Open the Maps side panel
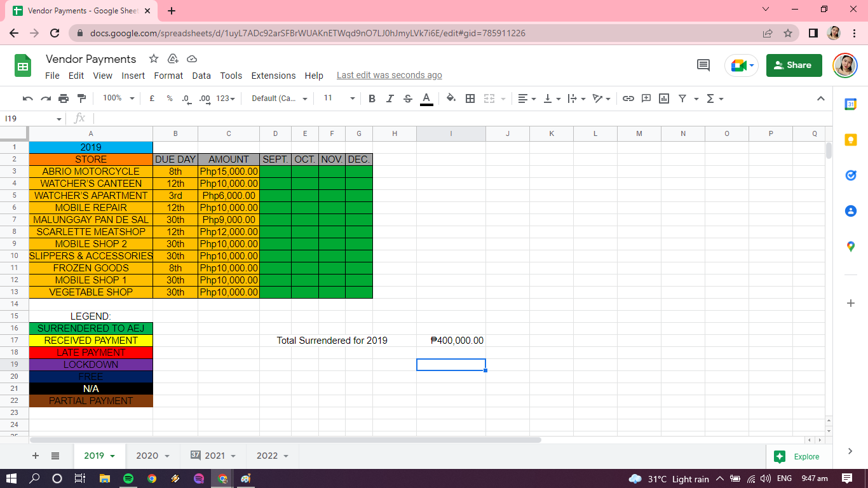This screenshot has height=488, width=868. point(851,247)
